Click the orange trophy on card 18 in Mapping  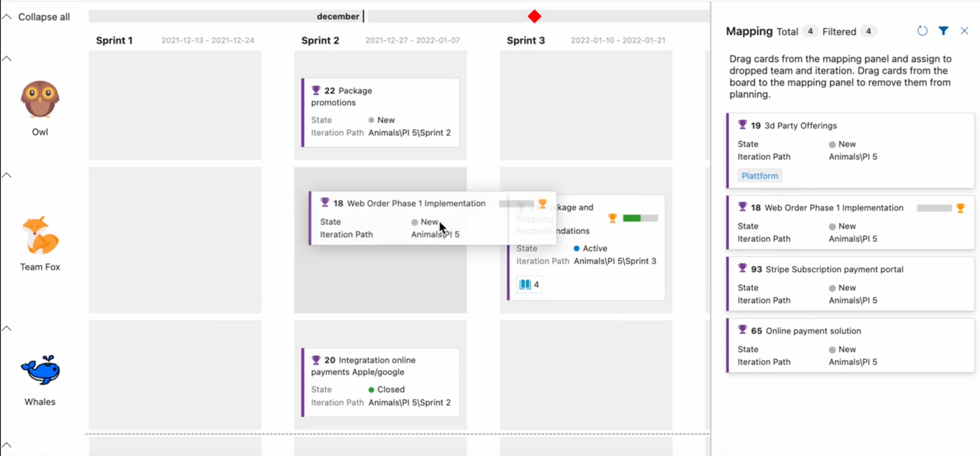[961, 208]
